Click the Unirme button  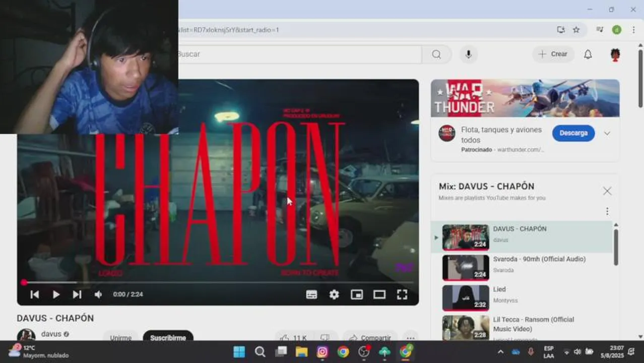tap(121, 337)
